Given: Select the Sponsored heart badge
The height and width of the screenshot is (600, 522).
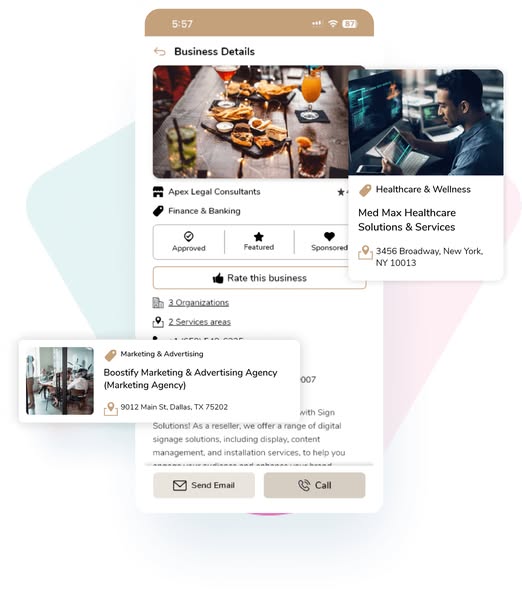Looking at the screenshot, I should tap(329, 241).
